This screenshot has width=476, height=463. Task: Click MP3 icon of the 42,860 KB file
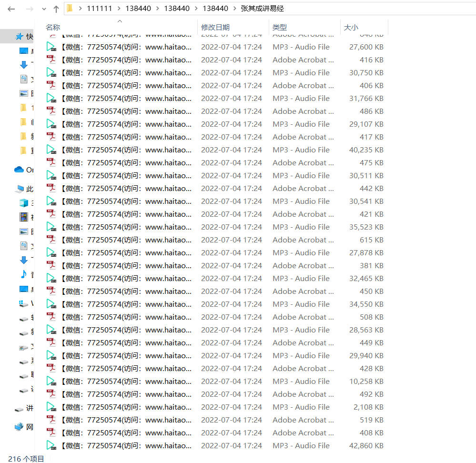pos(51,445)
